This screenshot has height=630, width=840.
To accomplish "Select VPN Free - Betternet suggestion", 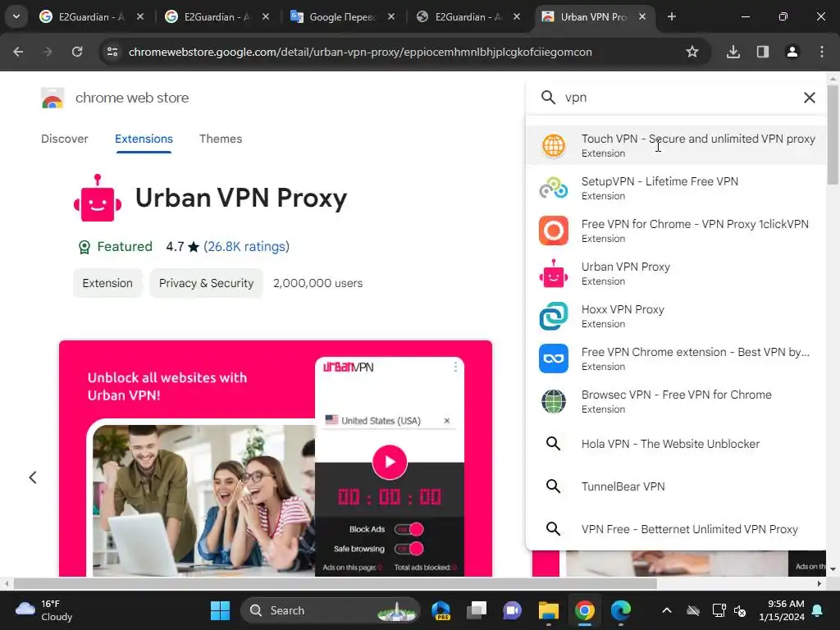I will pyautogui.click(x=676, y=529).
